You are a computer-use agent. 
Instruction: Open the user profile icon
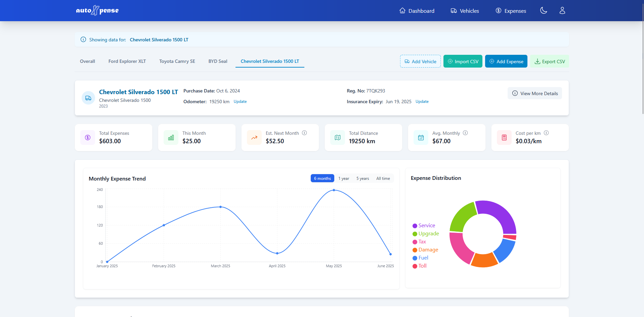(562, 10)
